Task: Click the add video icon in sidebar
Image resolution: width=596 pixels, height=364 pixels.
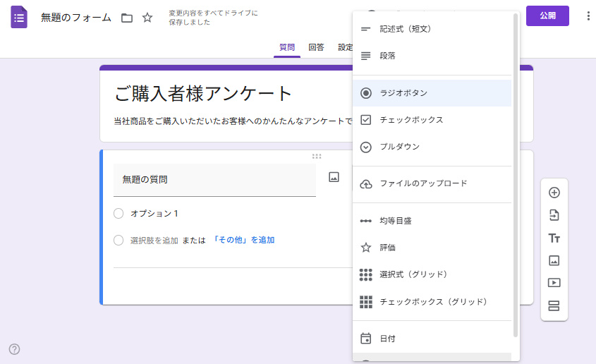Action: [554, 283]
